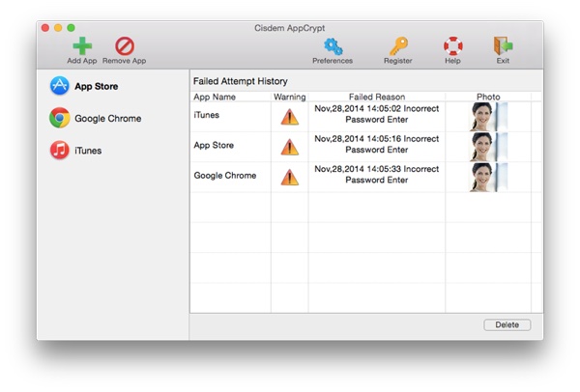Image resolution: width=580 pixels, height=392 pixels.
Task: Click the warning icon in iTunes row
Action: (x=289, y=117)
